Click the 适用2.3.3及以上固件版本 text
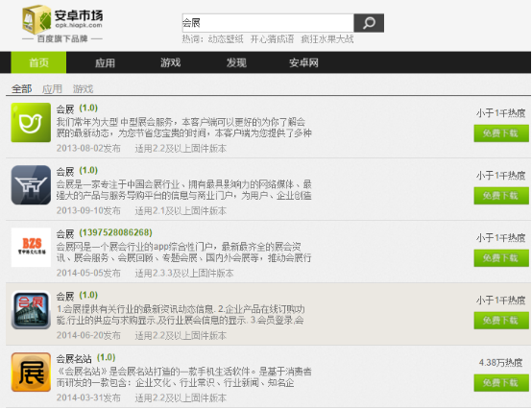 [x=184, y=274]
